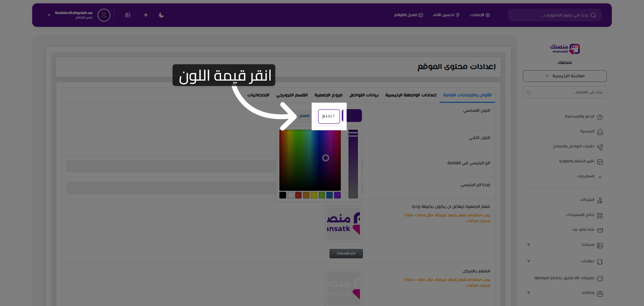This screenshot has width=644, height=306.
Task: Select الدعم والمساعدة help icon in sidebar
Action: [x=600, y=117]
